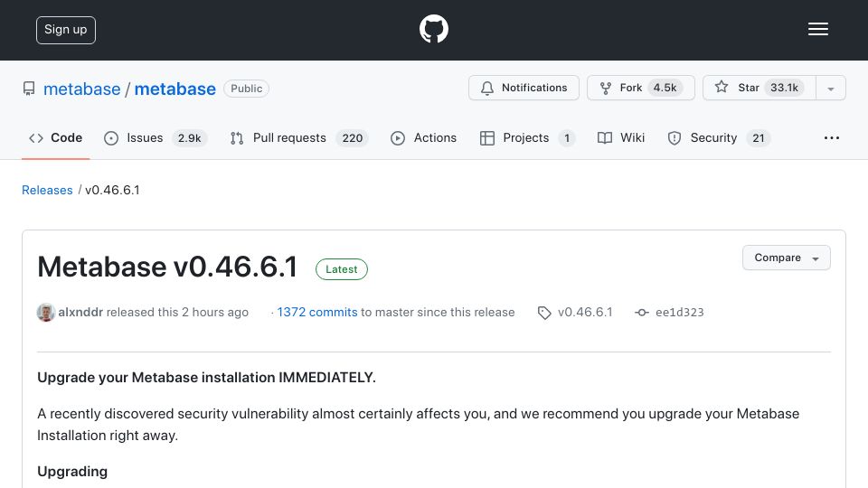Switch to the Security tab
This screenshot has width=868, height=488.
tap(719, 138)
